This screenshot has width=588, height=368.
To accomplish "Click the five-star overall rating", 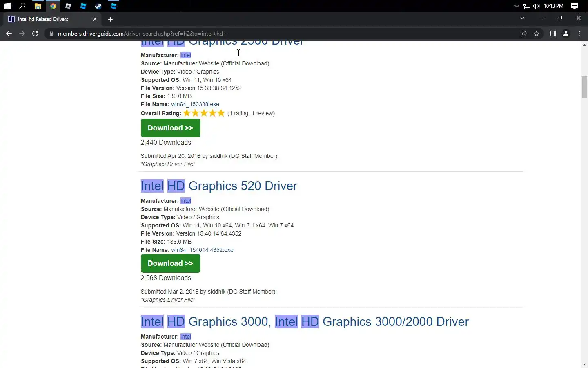I will 204,113.
